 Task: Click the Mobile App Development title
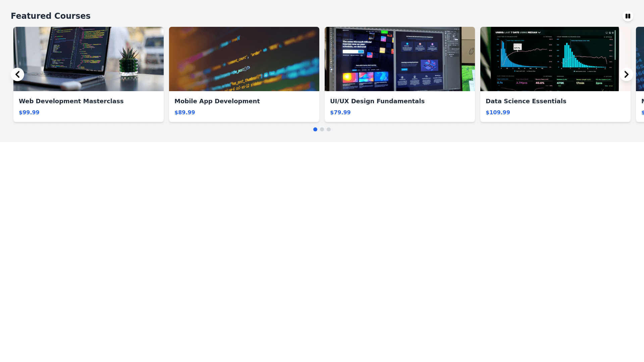coord(217,101)
